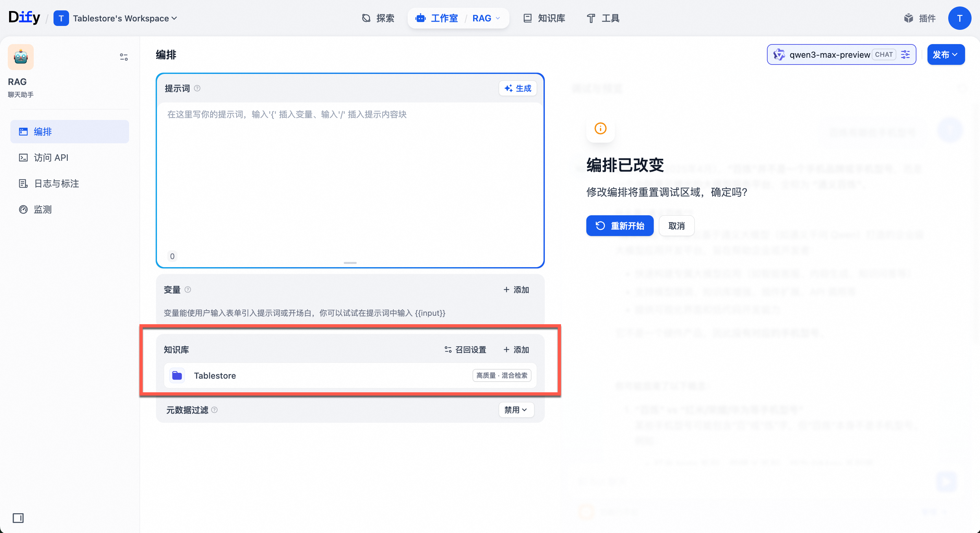Click the blue Restart button
This screenshot has width=980, height=533.
(x=619, y=226)
